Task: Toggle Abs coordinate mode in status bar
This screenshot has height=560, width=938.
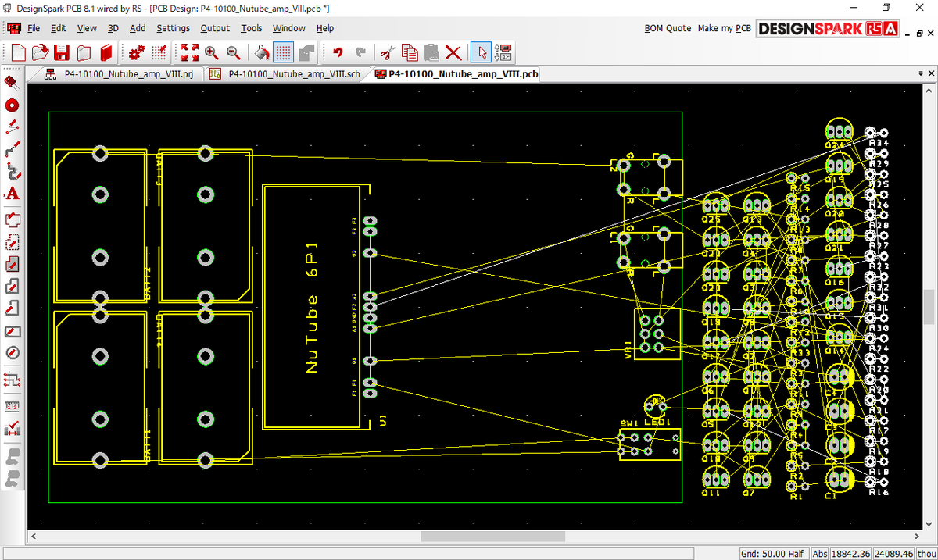Action: pos(818,553)
